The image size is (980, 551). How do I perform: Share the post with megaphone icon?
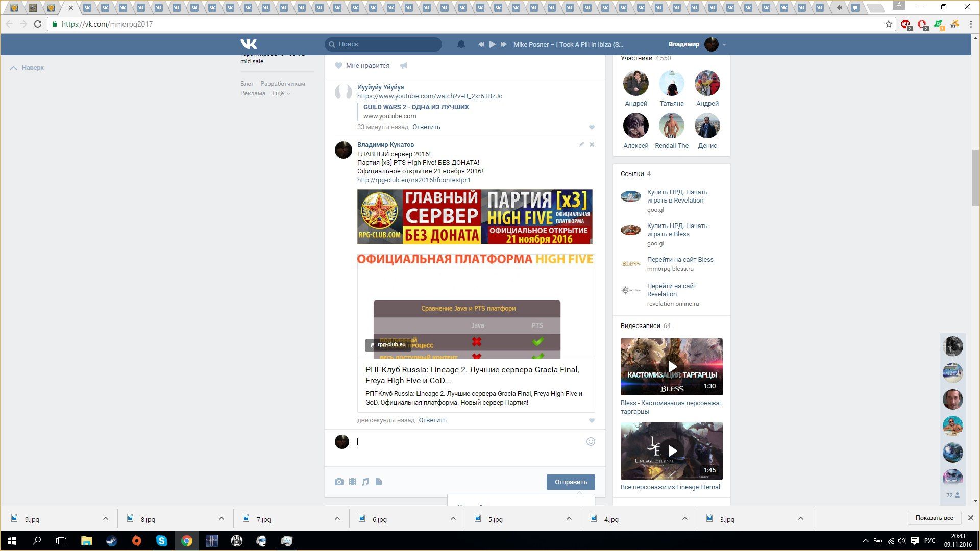pos(404,66)
